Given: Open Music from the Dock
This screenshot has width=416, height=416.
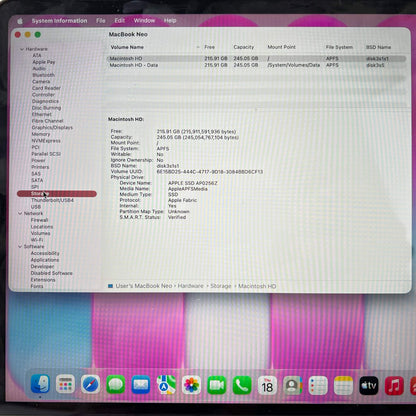Looking at the screenshot, I should pos(394,386).
